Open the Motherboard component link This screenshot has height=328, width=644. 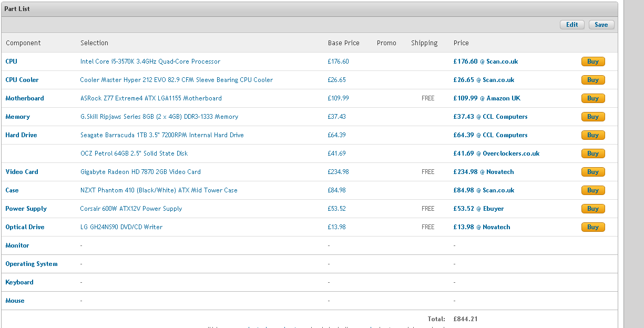pos(25,98)
